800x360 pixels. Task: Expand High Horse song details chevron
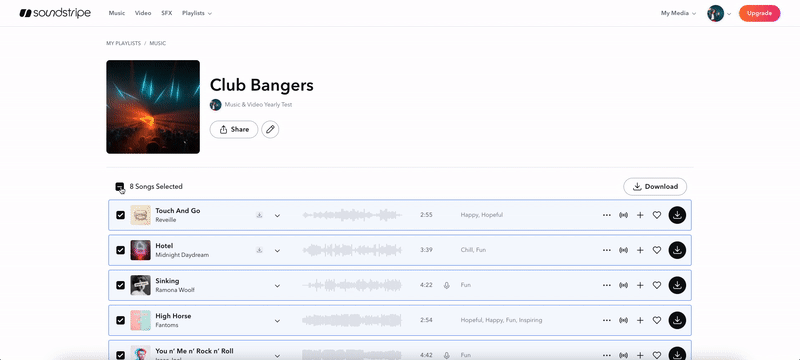277,321
